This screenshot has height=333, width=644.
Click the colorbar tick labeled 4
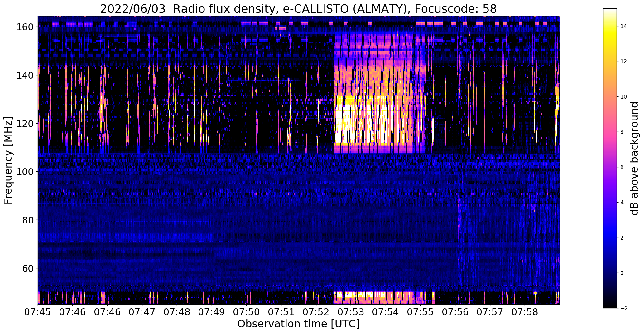622,203
